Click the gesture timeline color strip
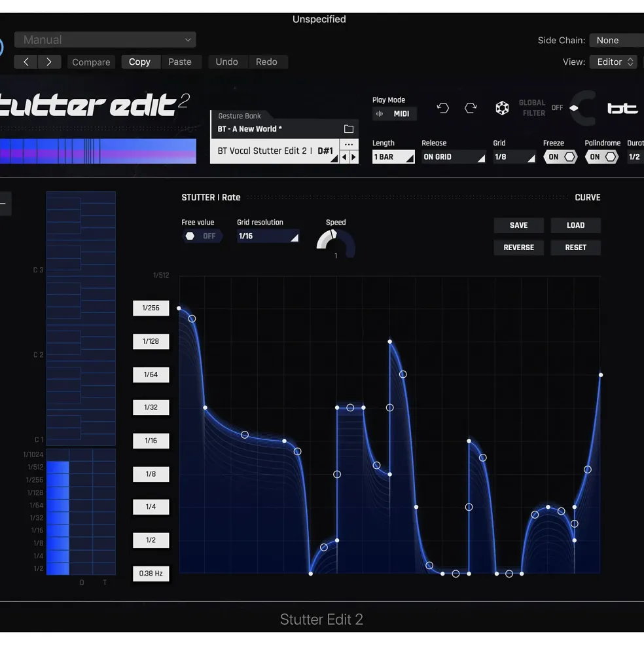 click(x=98, y=151)
